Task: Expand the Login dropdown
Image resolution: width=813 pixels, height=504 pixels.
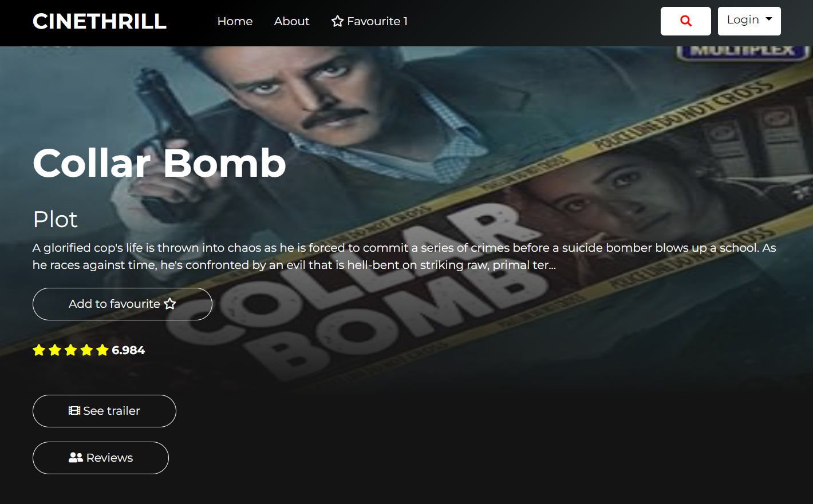Action: click(x=749, y=21)
